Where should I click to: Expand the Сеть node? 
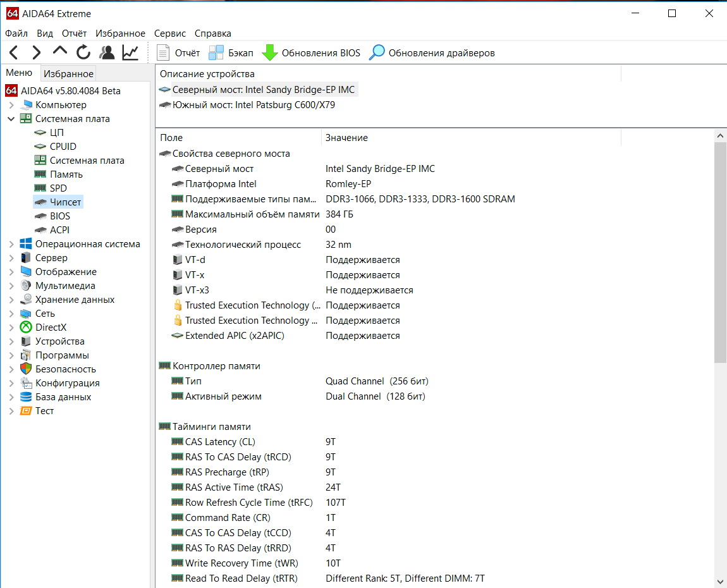coord(11,314)
